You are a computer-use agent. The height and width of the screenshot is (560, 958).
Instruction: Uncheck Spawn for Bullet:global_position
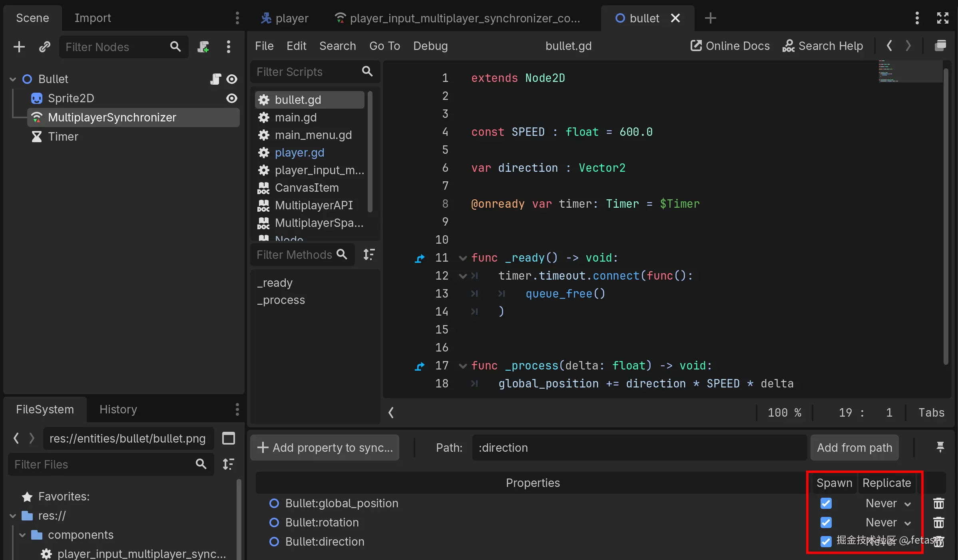tap(826, 503)
